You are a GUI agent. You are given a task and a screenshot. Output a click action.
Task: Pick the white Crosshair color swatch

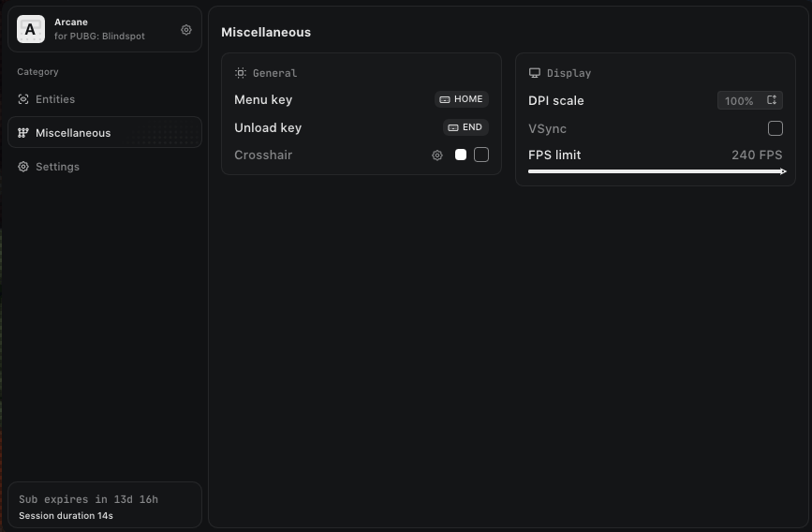pos(461,155)
